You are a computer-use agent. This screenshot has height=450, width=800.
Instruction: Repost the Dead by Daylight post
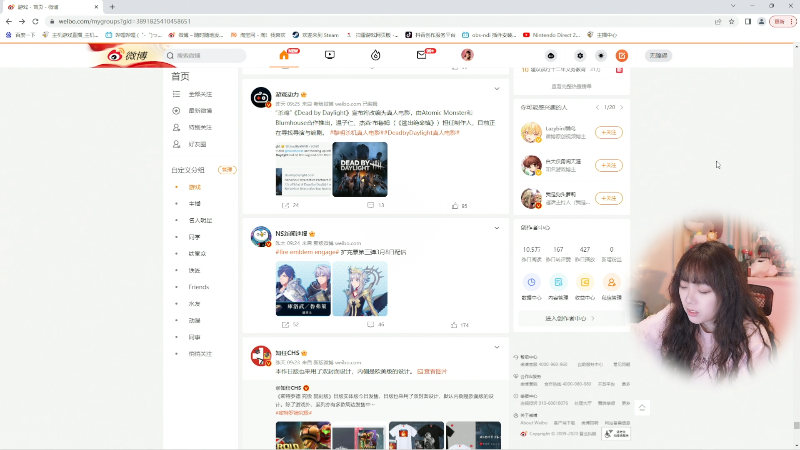click(x=290, y=205)
